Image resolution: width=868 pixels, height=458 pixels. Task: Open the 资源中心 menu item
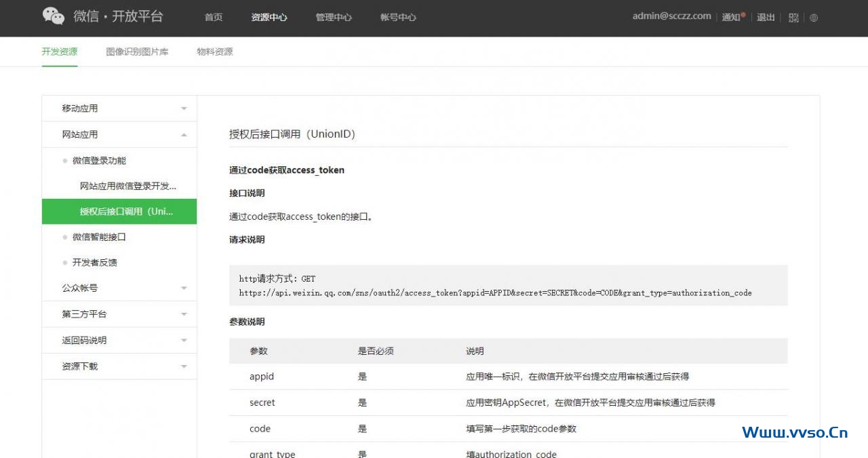(x=269, y=18)
